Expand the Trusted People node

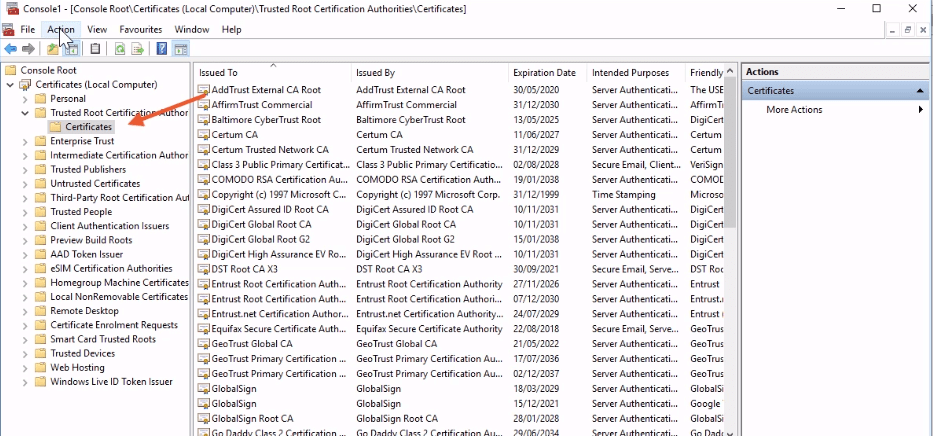pyautogui.click(x=25, y=212)
